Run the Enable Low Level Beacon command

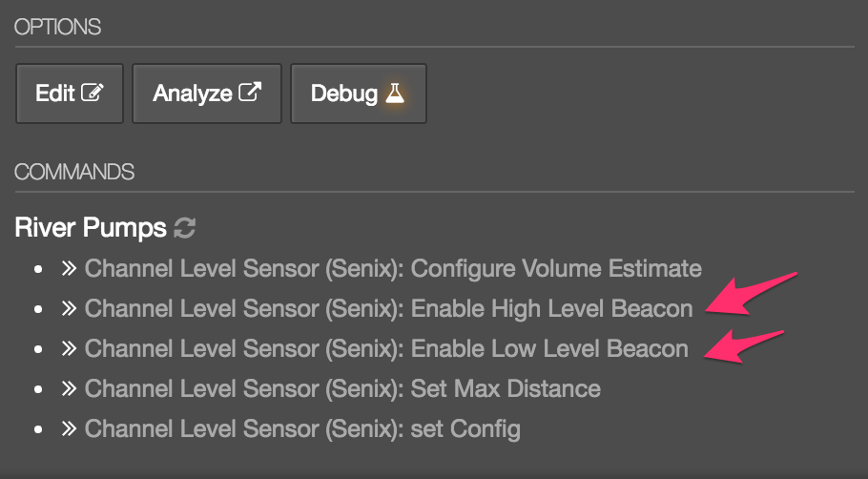click(x=386, y=349)
